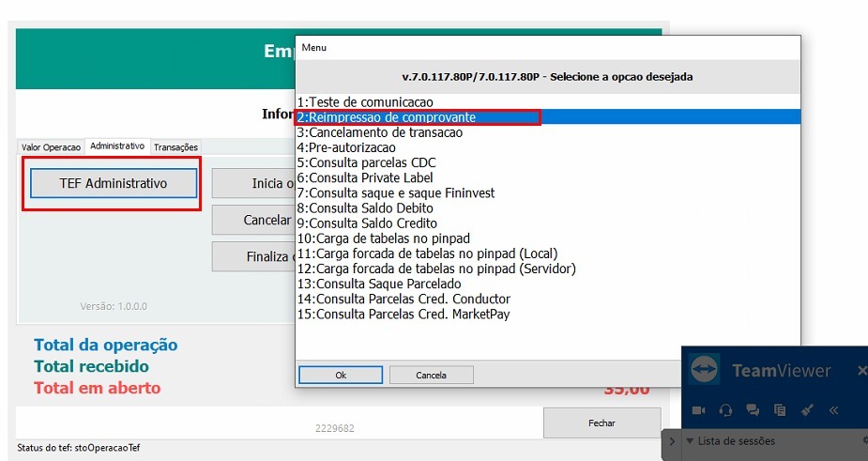Select 12:Carga forcada pinpad (Servidor)
The width and height of the screenshot is (868, 461).
548,269
